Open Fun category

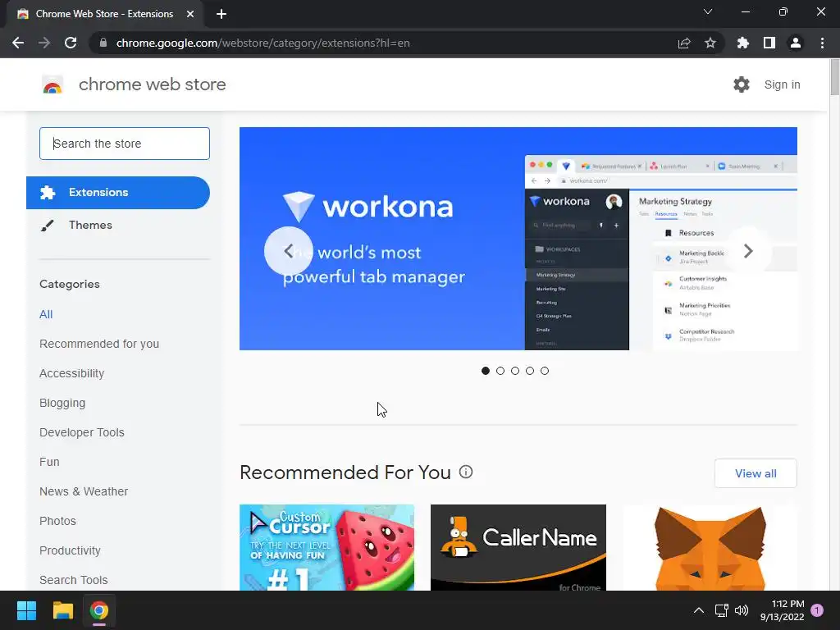point(49,462)
